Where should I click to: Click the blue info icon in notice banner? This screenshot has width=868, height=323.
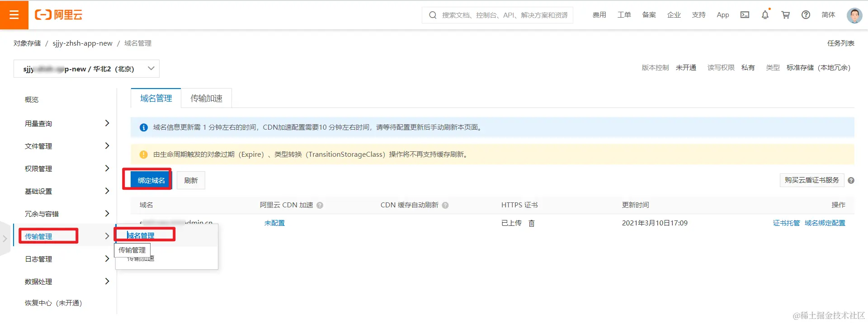click(144, 127)
